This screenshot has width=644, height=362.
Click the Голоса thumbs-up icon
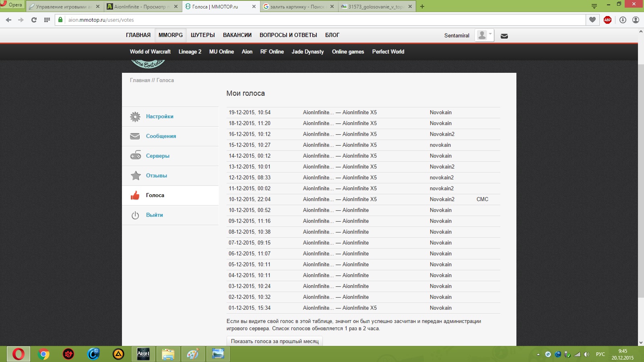point(135,195)
